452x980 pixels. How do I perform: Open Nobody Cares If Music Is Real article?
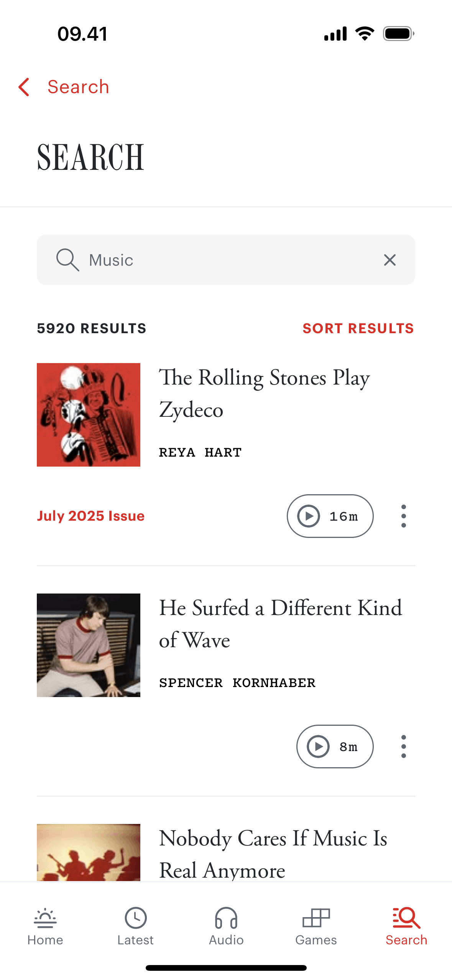(x=273, y=853)
